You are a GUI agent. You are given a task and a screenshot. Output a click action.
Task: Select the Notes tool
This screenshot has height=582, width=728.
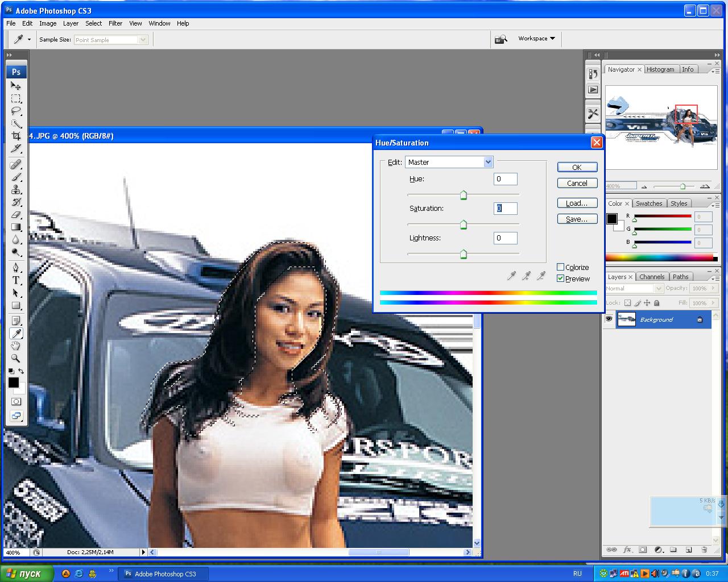pyautogui.click(x=16, y=321)
